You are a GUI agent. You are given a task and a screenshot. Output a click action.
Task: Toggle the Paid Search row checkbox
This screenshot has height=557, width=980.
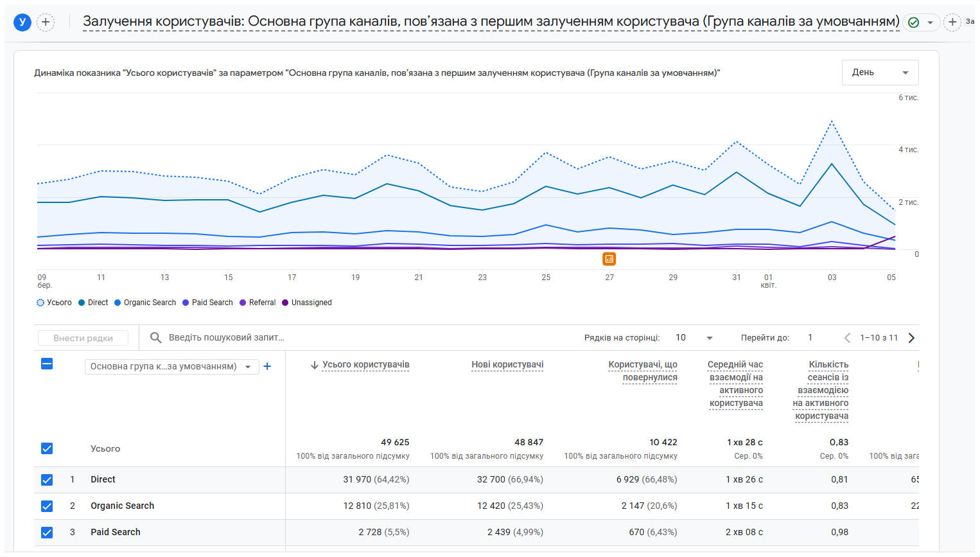click(x=47, y=533)
